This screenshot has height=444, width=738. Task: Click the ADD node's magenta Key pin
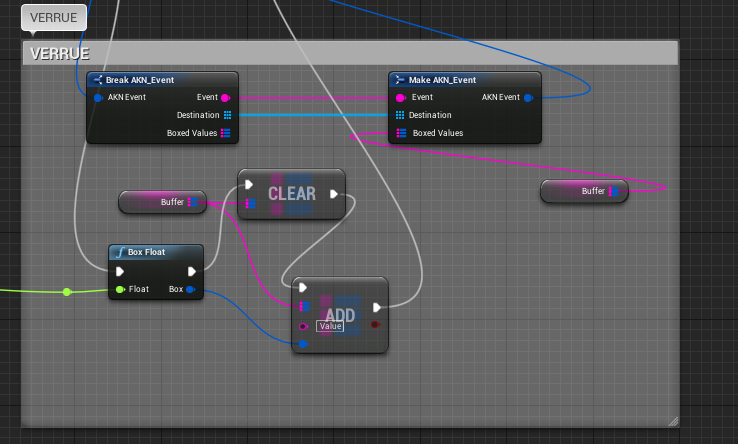pyautogui.click(x=304, y=326)
